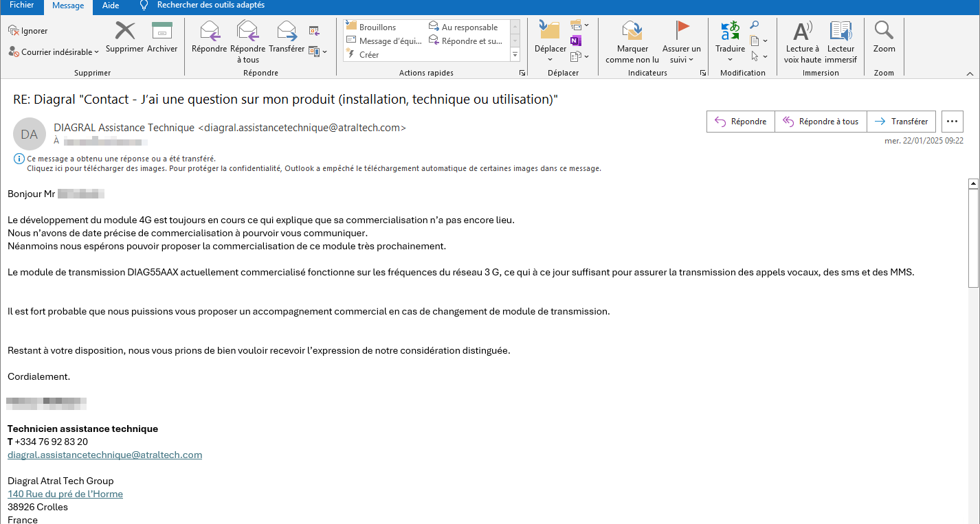Open the related items dropdown in Modification
Screen dimensions: 980x524
[759, 41]
